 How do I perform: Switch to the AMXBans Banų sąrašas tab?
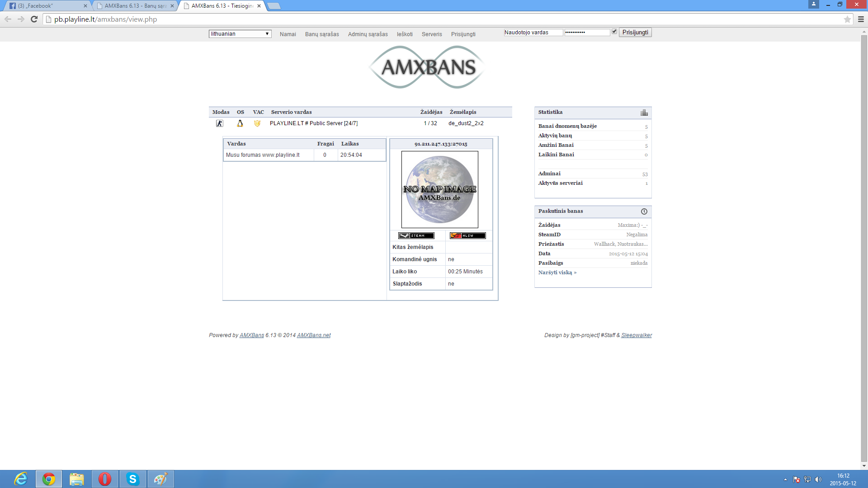pyautogui.click(x=134, y=6)
